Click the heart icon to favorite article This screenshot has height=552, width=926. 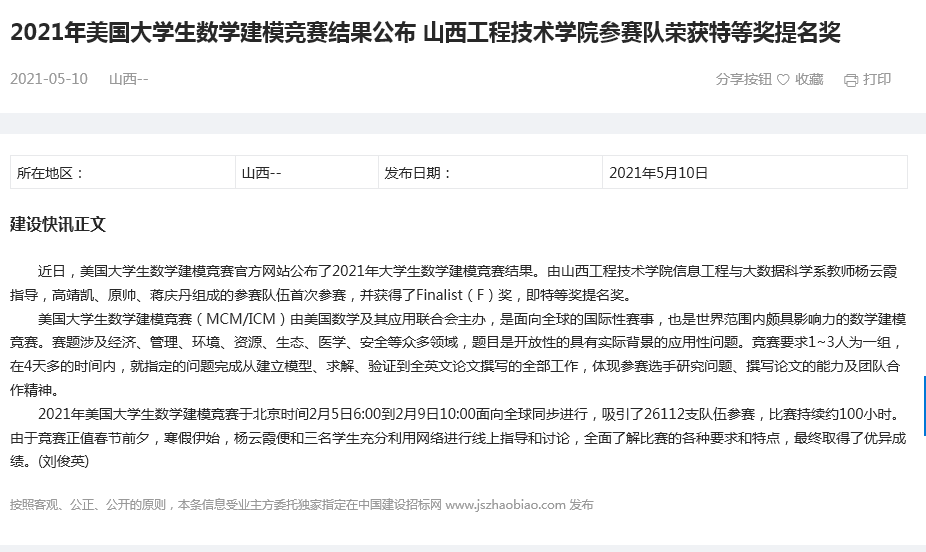[x=783, y=80]
